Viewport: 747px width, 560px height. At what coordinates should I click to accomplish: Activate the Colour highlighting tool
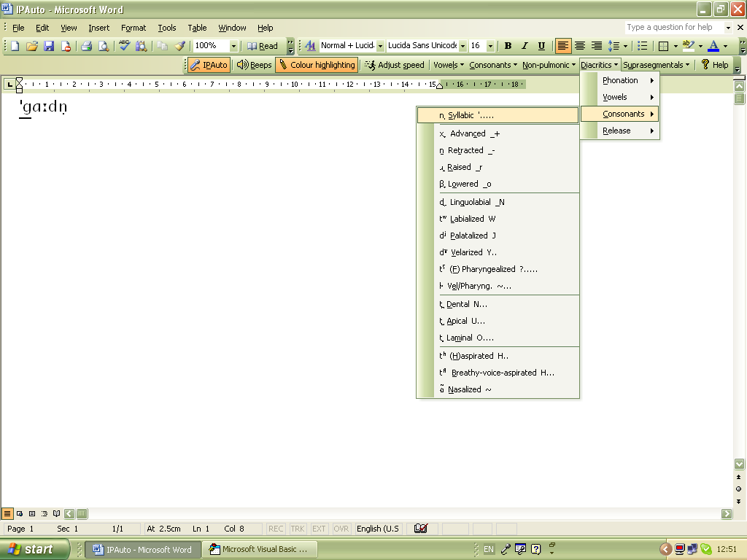point(317,64)
